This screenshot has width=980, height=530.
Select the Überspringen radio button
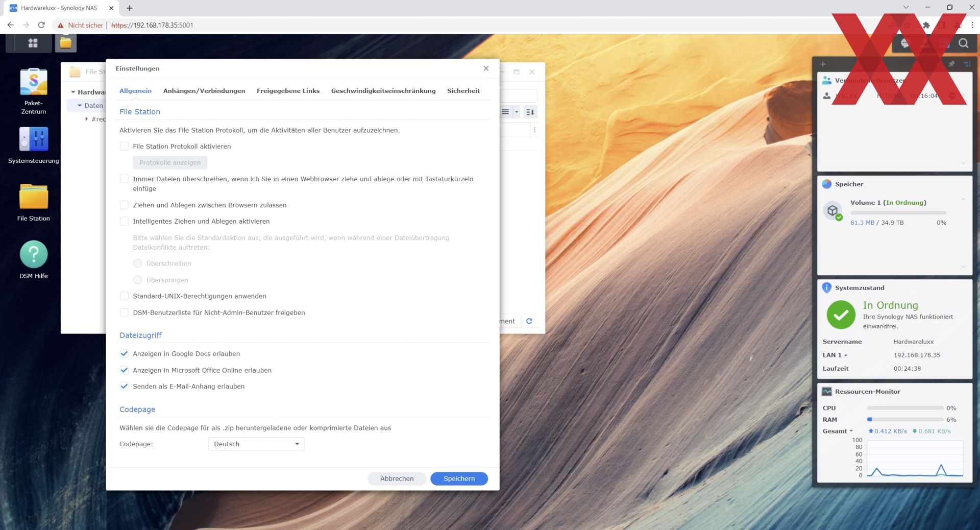[137, 280]
